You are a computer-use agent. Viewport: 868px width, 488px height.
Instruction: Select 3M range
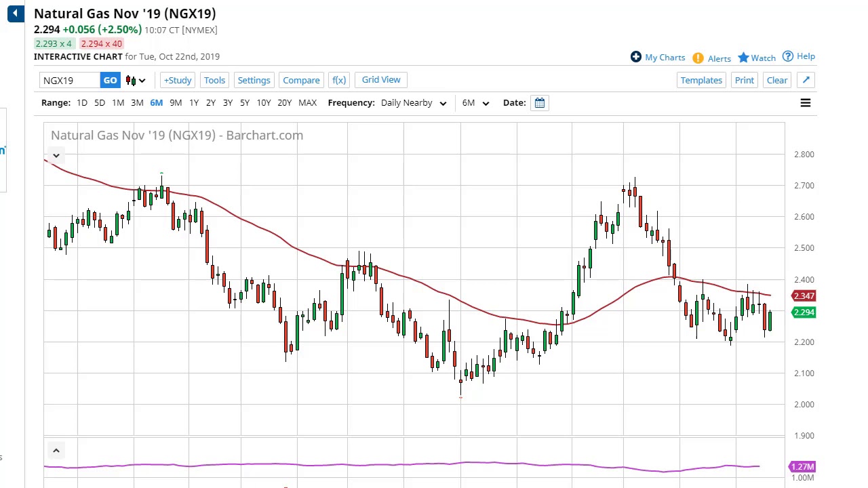coord(137,102)
